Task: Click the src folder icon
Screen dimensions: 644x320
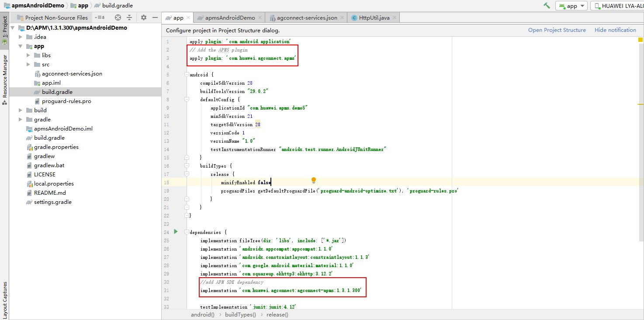Action: 37,65
